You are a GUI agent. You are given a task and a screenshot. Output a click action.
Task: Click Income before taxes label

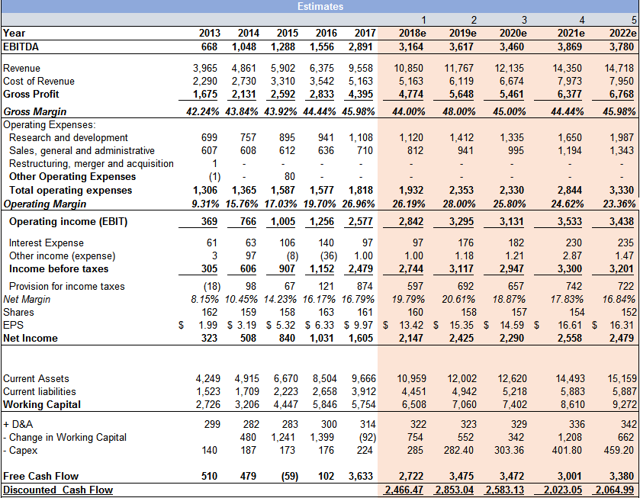(x=59, y=269)
